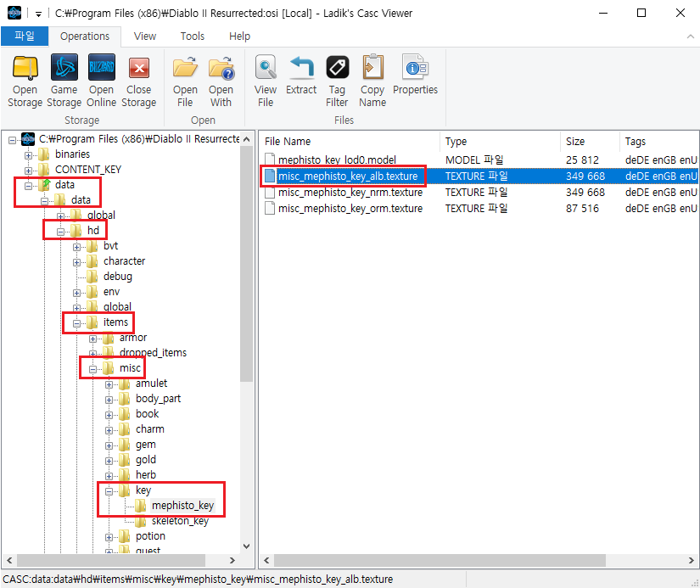Switch to the Operations ribbon tab
700x588 pixels.
tap(85, 36)
